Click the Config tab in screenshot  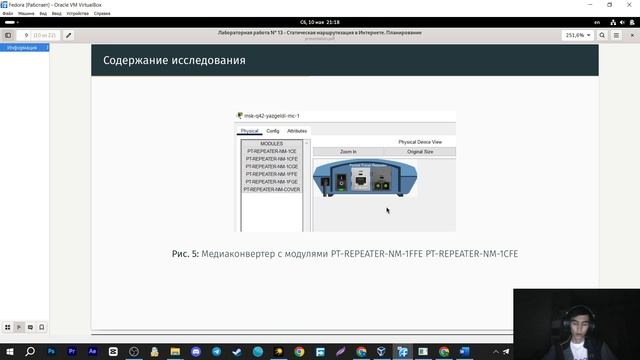tap(273, 131)
